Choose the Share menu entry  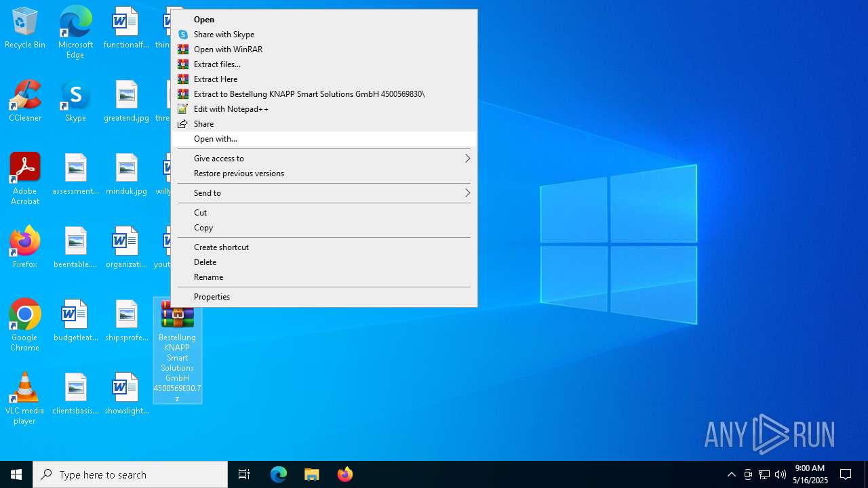point(324,124)
